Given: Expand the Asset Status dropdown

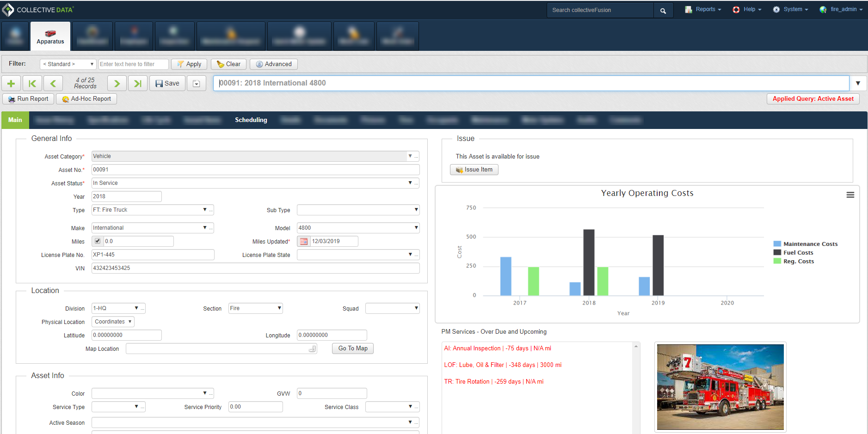Looking at the screenshot, I should coord(410,183).
